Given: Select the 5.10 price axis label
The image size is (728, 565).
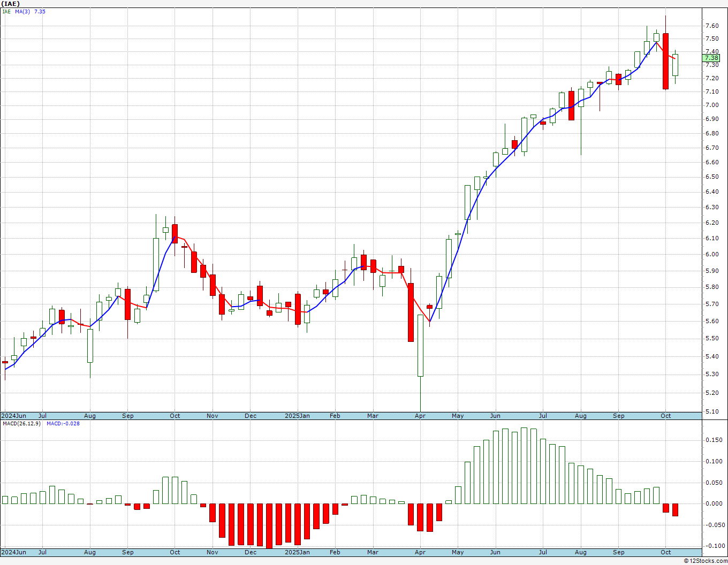Looking at the screenshot, I should tap(712, 411).
